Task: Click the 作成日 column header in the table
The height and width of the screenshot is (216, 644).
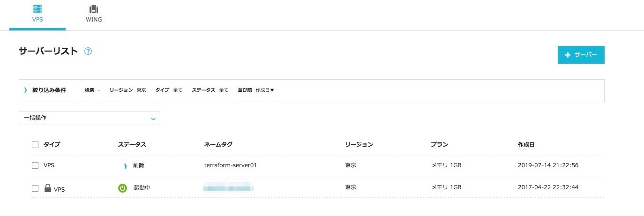Action: (526, 145)
